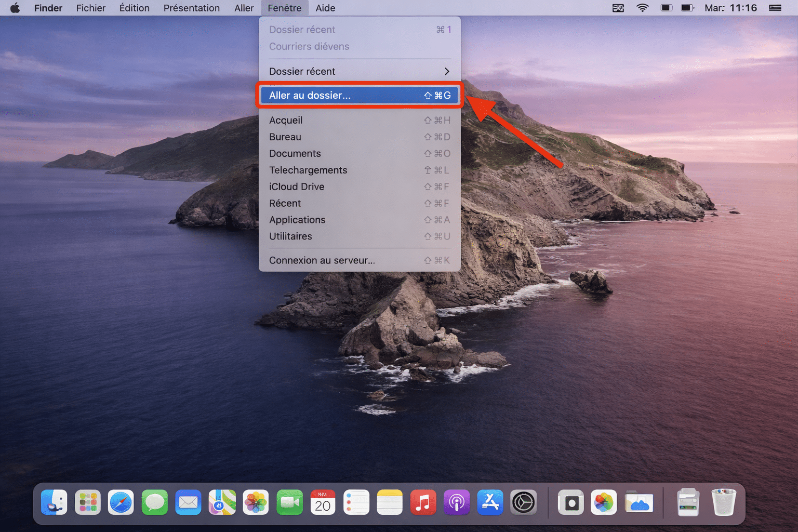The image size is (798, 532).
Task: Select iCloud Drive menu entry
Action: coord(360,187)
